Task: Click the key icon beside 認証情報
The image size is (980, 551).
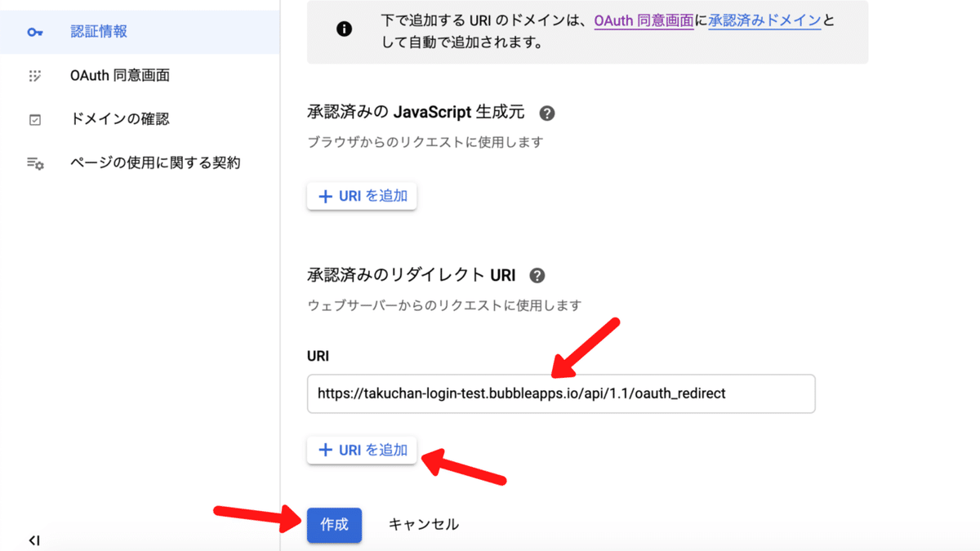Action: point(35,33)
